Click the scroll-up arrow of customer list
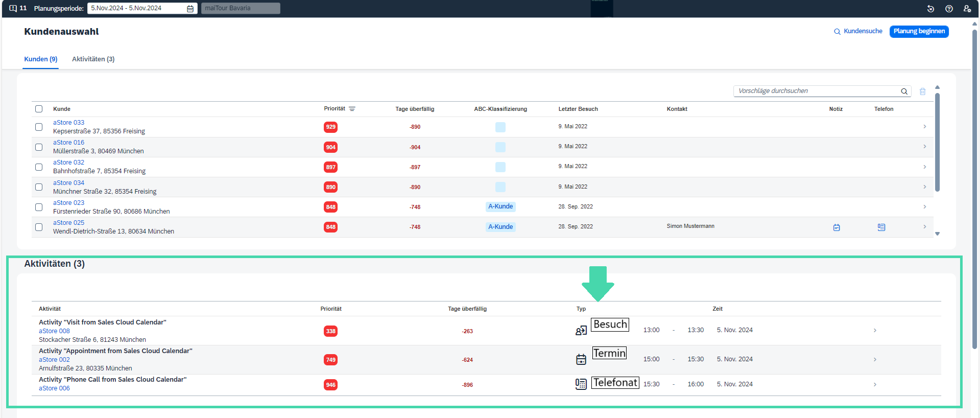This screenshot has height=418, width=980. pos(937,87)
